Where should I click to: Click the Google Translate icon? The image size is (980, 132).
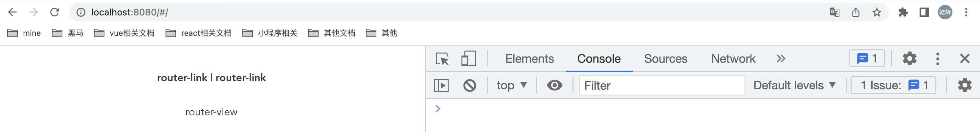pyautogui.click(x=835, y=12)
